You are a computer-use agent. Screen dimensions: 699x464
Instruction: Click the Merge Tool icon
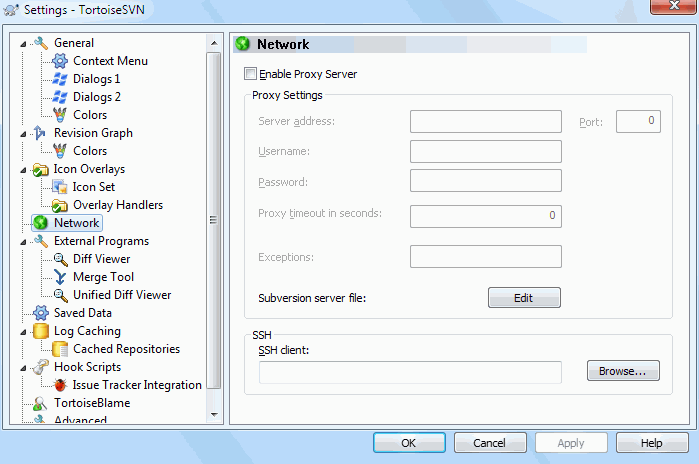point(60,277)
